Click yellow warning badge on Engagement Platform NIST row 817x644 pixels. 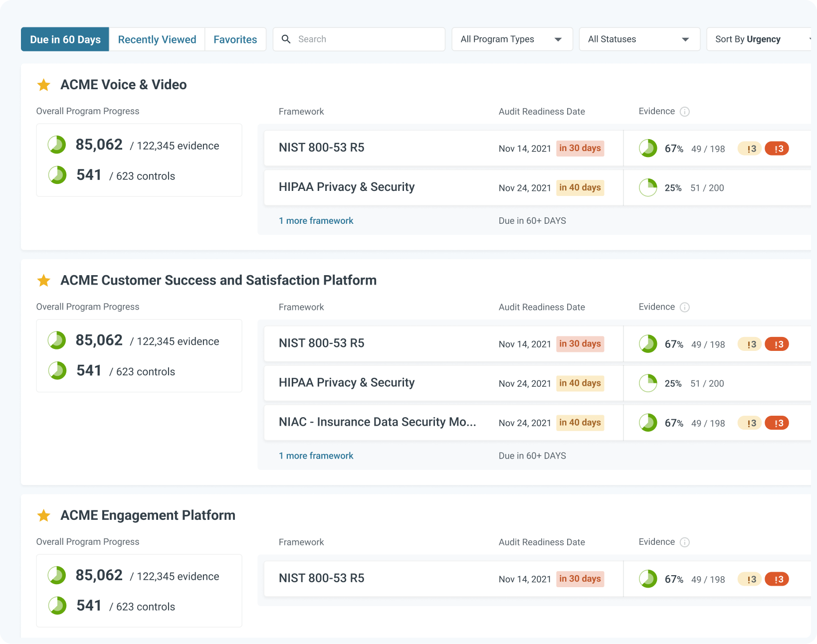click(x=750, y=579)
